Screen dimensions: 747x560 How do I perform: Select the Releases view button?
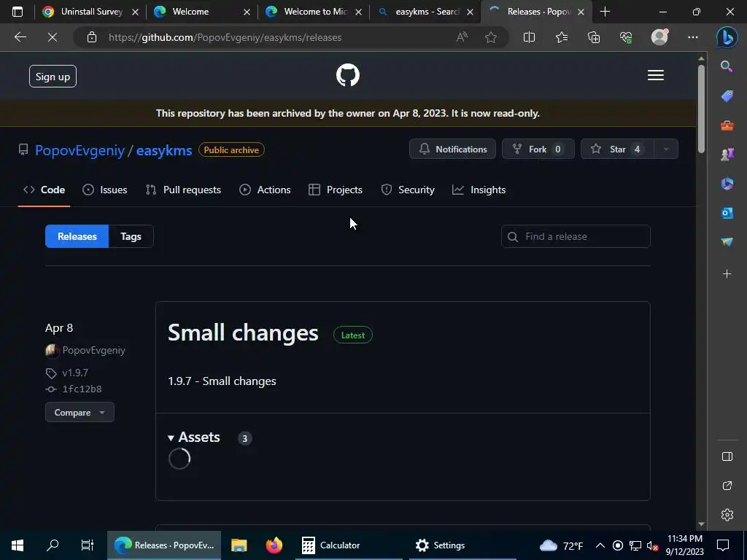click(77, 236)
